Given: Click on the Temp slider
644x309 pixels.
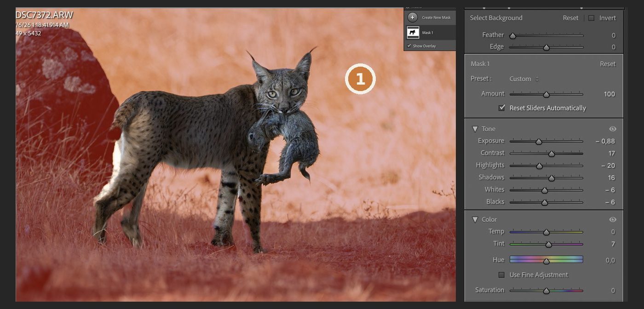Looking at the screenshot, I should point(546,232).
